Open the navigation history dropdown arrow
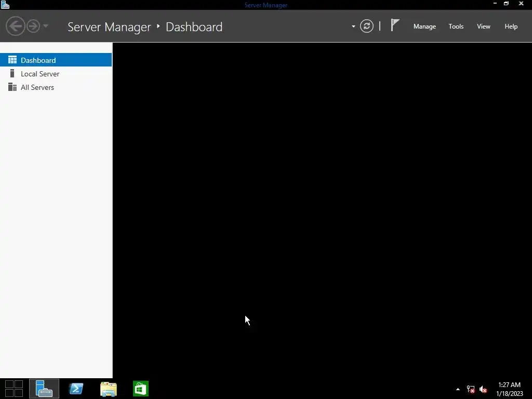The width and height of the screenshot is (532, 399). click(46, 26)
